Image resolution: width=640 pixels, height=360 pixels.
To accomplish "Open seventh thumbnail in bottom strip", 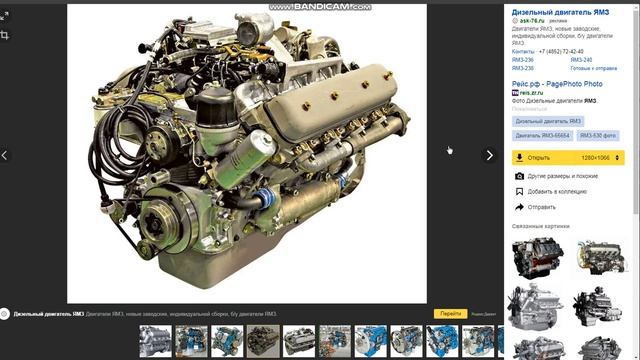I will click(x=371, y=341).
